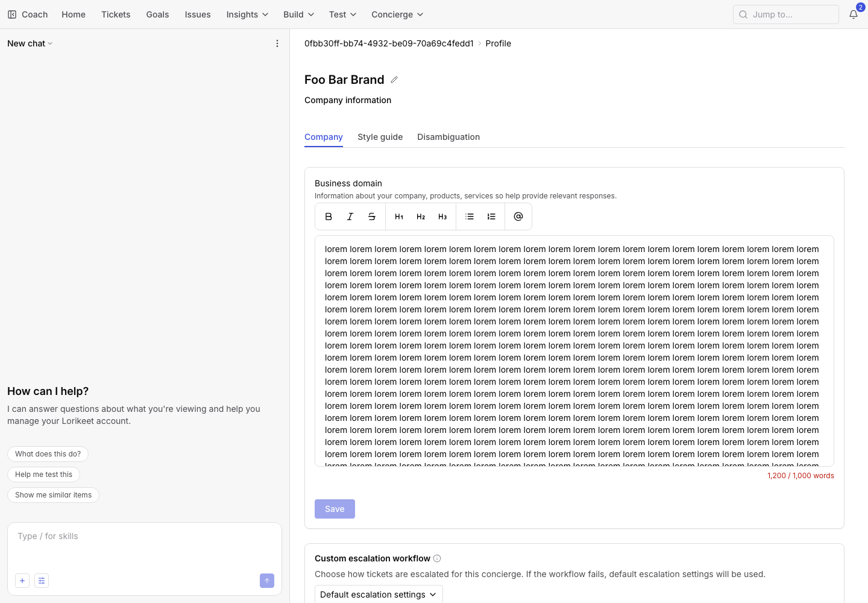The height and width of the screenshot is (603, 868).
Task: Click the 'Business domain' label
Action: coord(348,183)
